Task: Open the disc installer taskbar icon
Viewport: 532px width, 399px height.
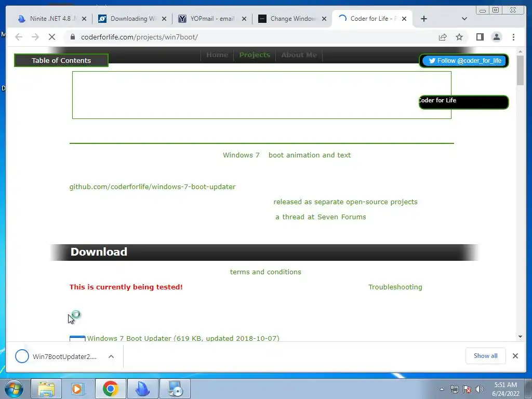Action: tap(175, 389)
